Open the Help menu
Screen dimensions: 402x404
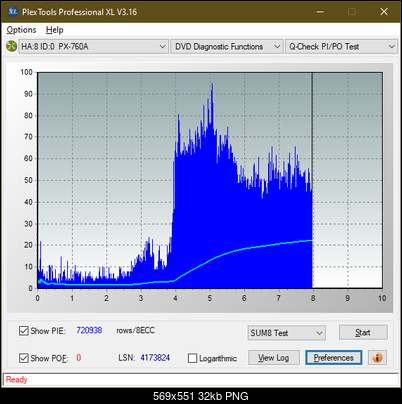tap(54, 30)
